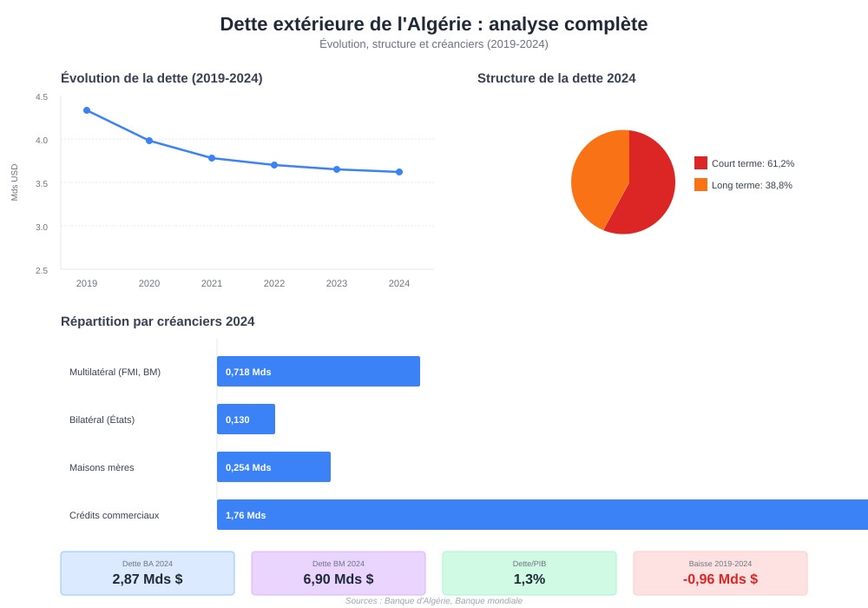The height and width of the screenshot is (608, 868).
Task: Click the red Court terme legend swatch
Action: click(700, 163)
